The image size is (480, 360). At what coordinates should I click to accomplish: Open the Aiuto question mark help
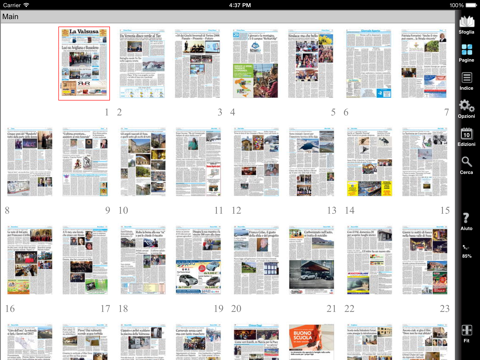tap(466, 222)
